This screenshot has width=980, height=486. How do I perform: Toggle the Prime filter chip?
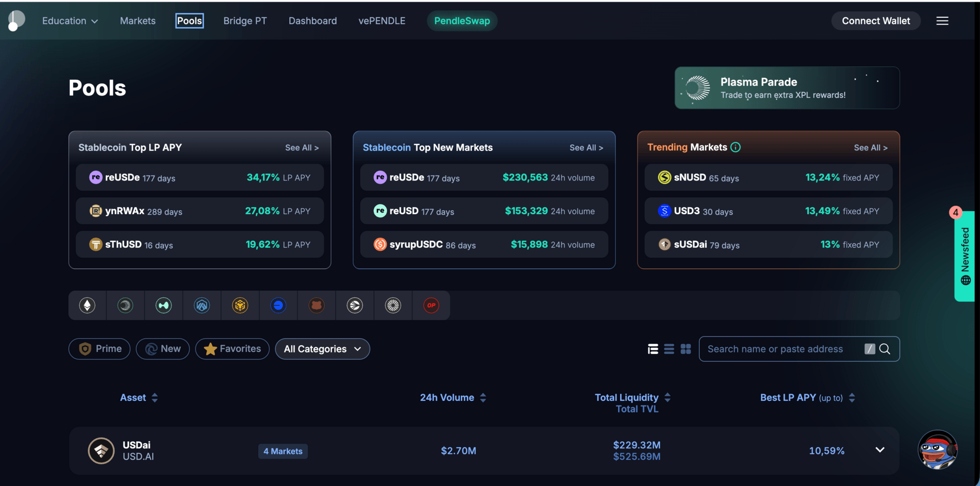coord(100,349)
